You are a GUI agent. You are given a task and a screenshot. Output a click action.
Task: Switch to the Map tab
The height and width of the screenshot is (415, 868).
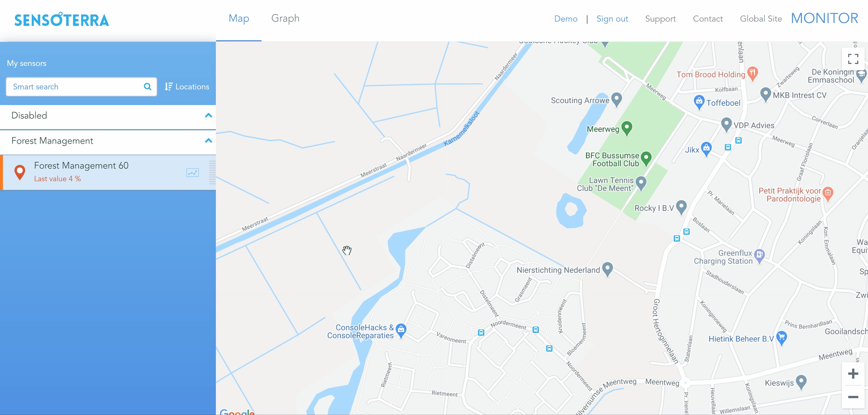click(x=239, y=19)
